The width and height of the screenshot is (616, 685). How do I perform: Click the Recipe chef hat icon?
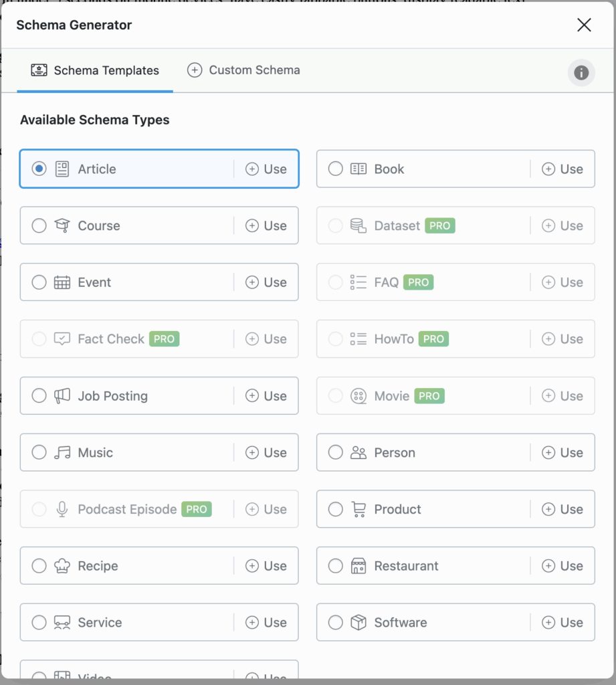click(62, 566)
